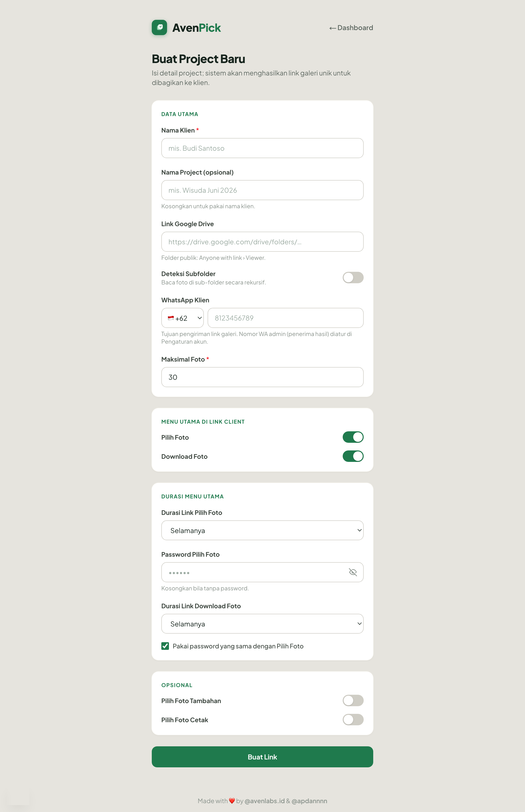Enable Pilih Foto Tambahan switch
The height and width of the screenshot is (812, 525).
[x=353, y=700]
